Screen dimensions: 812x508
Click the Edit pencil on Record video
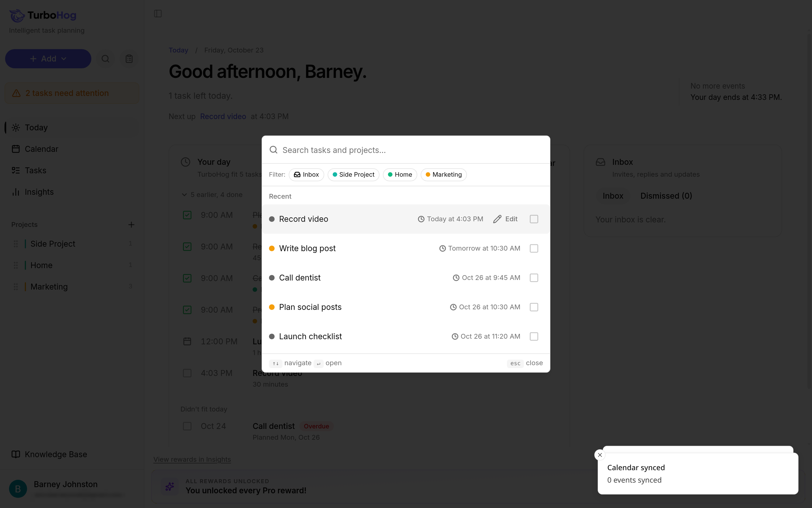tap(505, 219)
